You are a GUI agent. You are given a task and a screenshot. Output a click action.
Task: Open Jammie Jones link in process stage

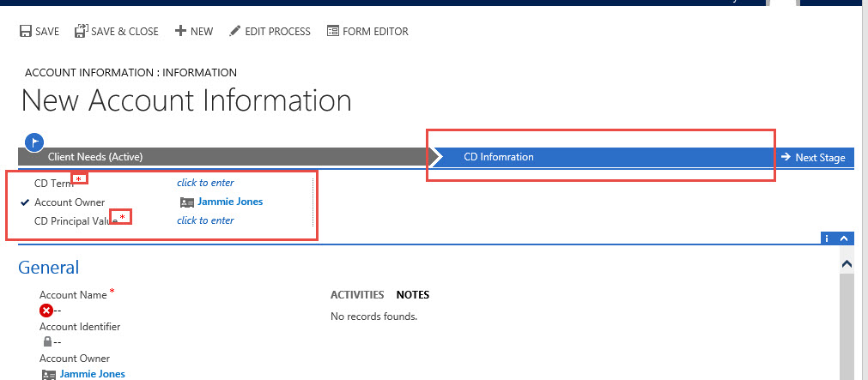229,202
